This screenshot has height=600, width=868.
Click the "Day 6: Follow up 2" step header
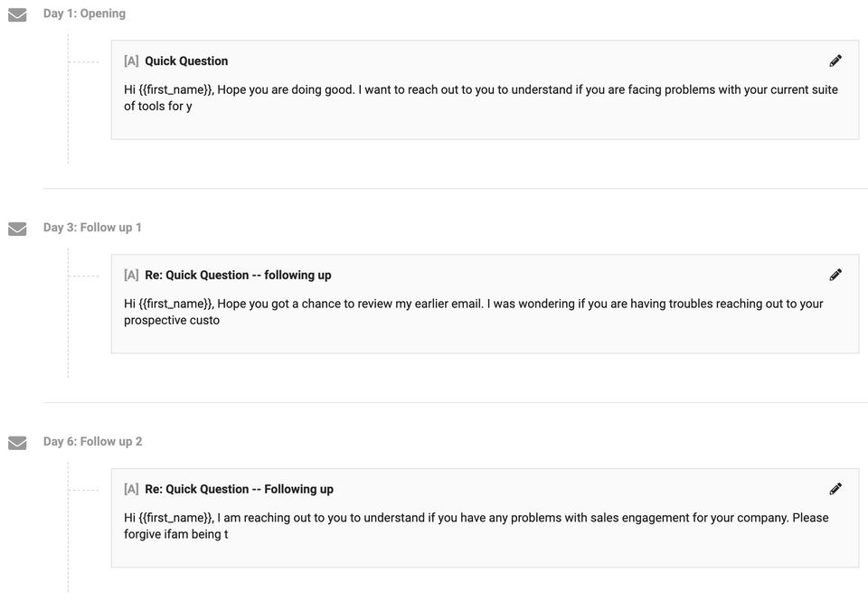point(92,442)
